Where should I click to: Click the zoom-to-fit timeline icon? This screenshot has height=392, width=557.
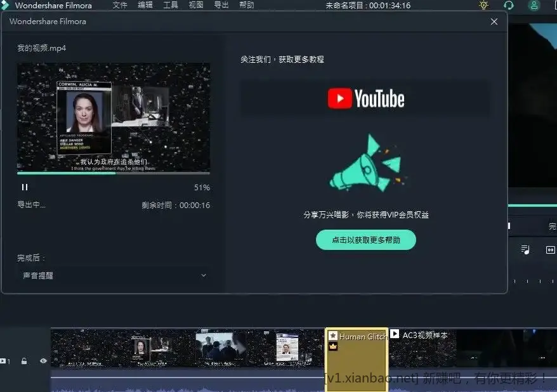pyautogui.click(x=550, y=250)
